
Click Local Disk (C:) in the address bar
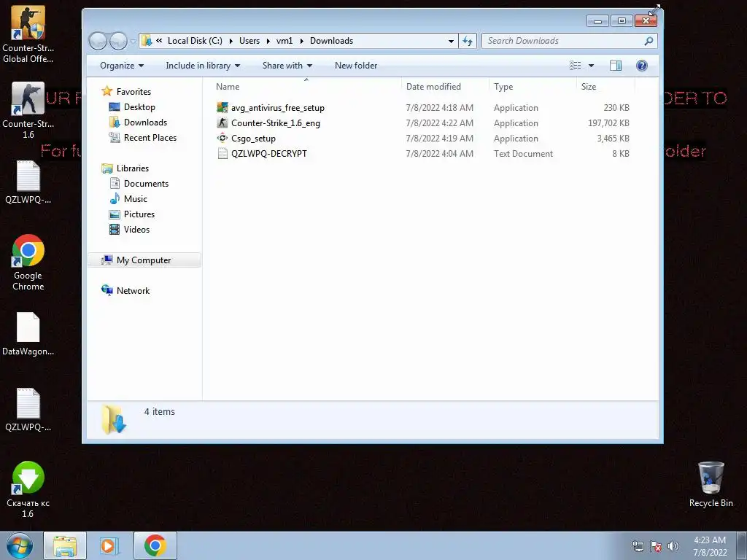(x=195, y=41)
